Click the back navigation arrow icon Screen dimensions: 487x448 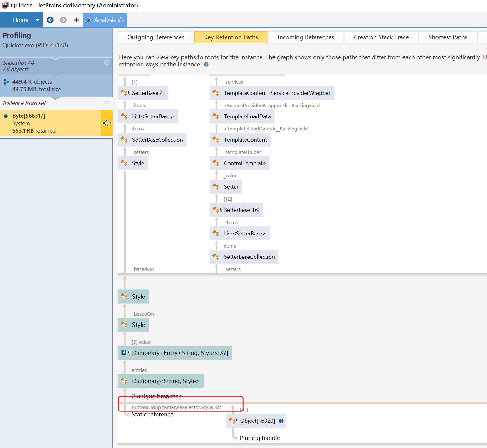click(x=50, y=20)
